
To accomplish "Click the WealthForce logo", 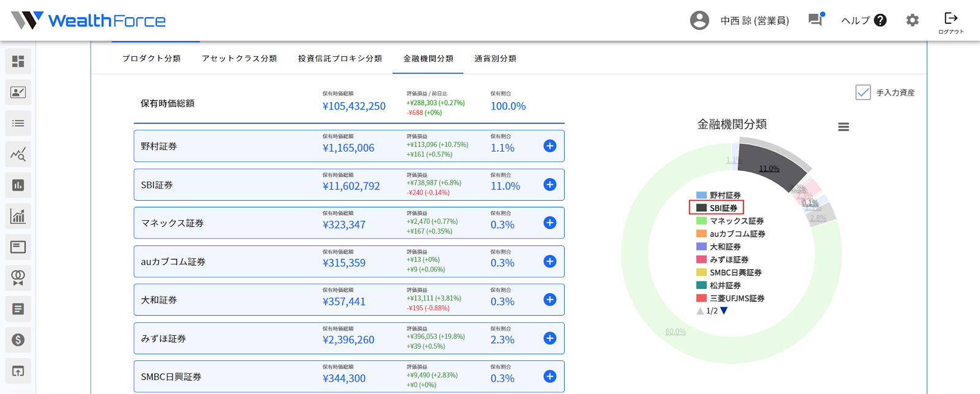I will pyautogui.click(x=89, y=20).
